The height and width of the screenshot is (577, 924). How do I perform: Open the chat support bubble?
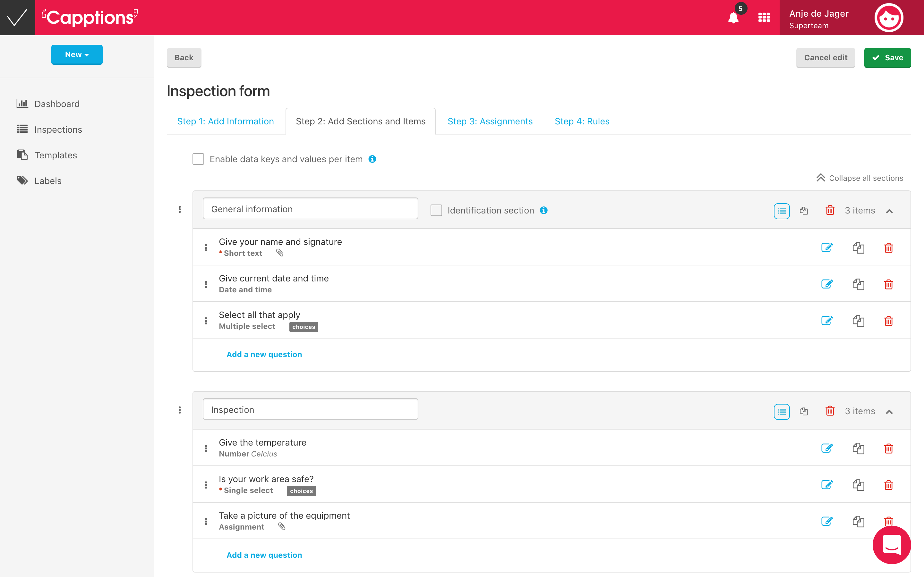coord(892,545)
